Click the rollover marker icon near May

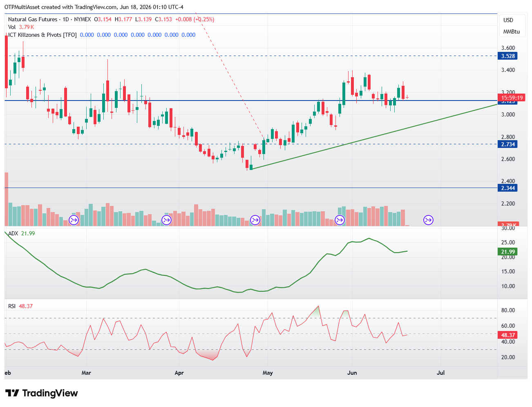pos(255,220)
